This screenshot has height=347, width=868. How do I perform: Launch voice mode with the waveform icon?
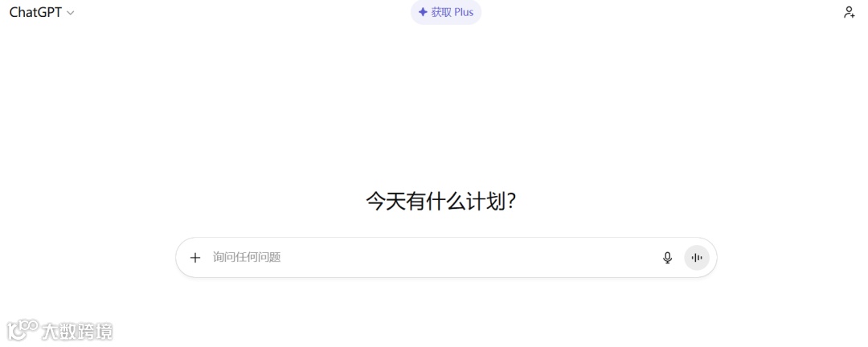697,257
